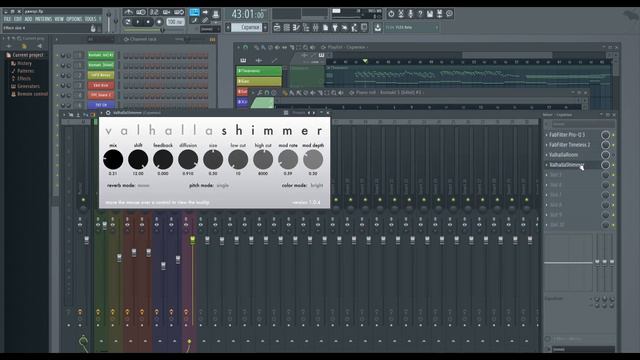Select FabFilter Timeless 2 mixer slot

tap(571, 145)
